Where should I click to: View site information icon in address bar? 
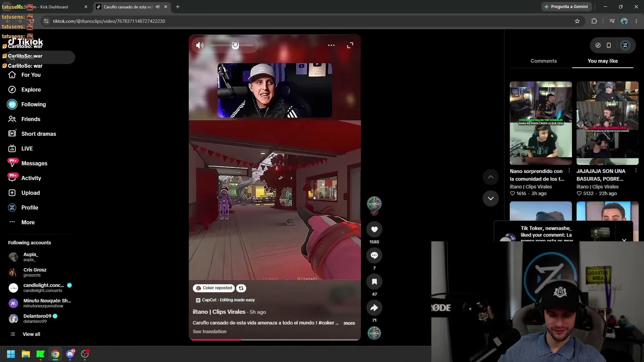pos(46,21)
